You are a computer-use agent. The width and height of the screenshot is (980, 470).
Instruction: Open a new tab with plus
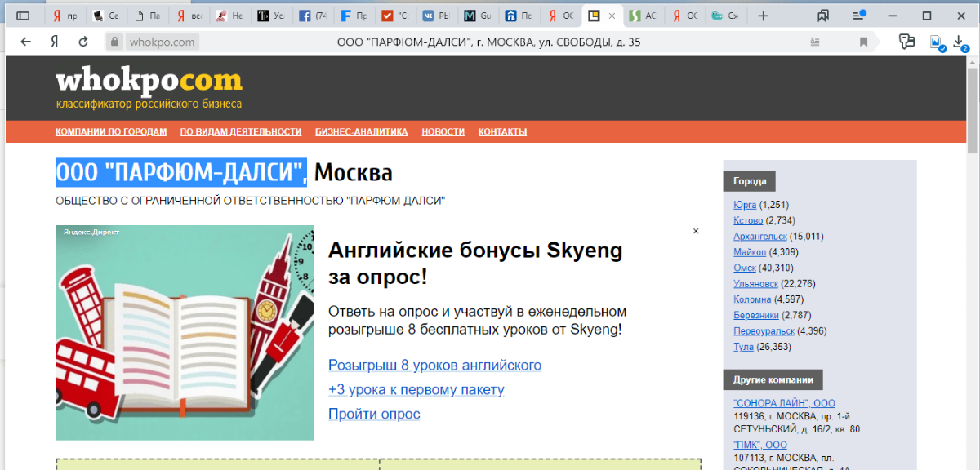pyautogui.click(x=764, y=16)
